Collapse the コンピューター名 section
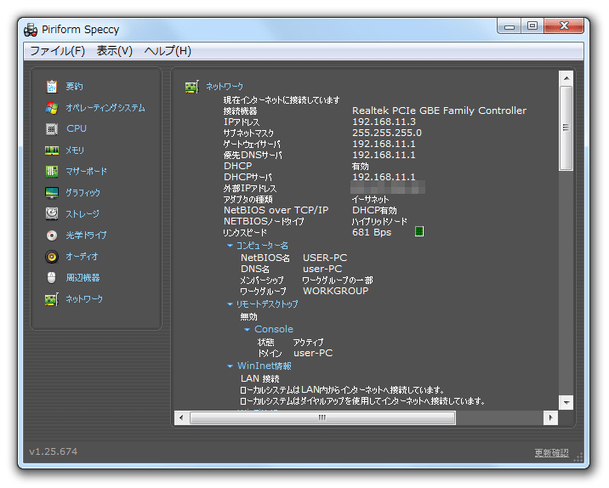 coord(230,246)
